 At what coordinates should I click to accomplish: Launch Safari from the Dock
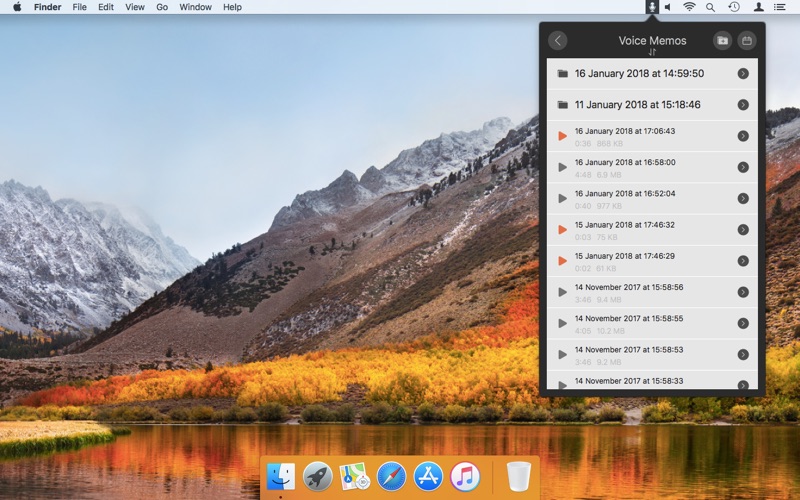392,476
